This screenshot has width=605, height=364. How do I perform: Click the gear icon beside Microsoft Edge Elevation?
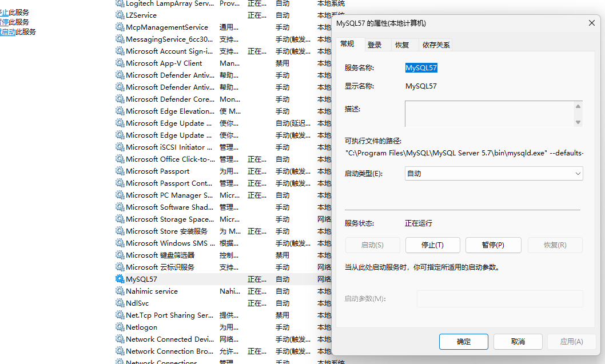120,111
